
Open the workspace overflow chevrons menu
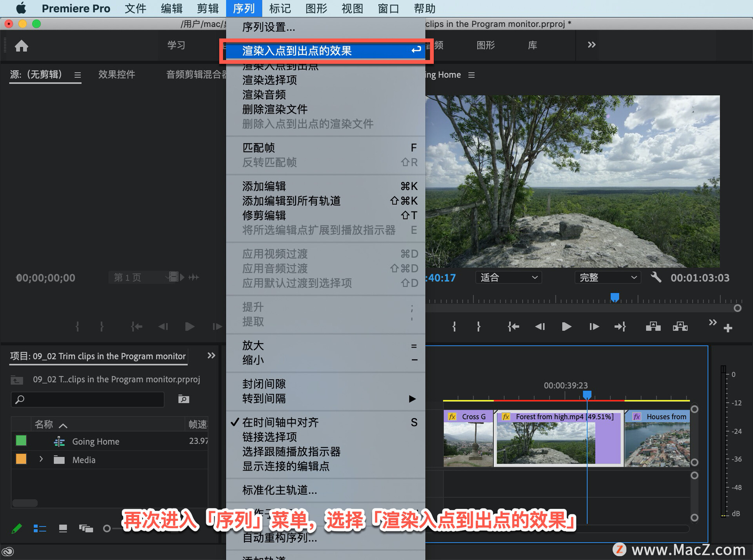point(591,45)
